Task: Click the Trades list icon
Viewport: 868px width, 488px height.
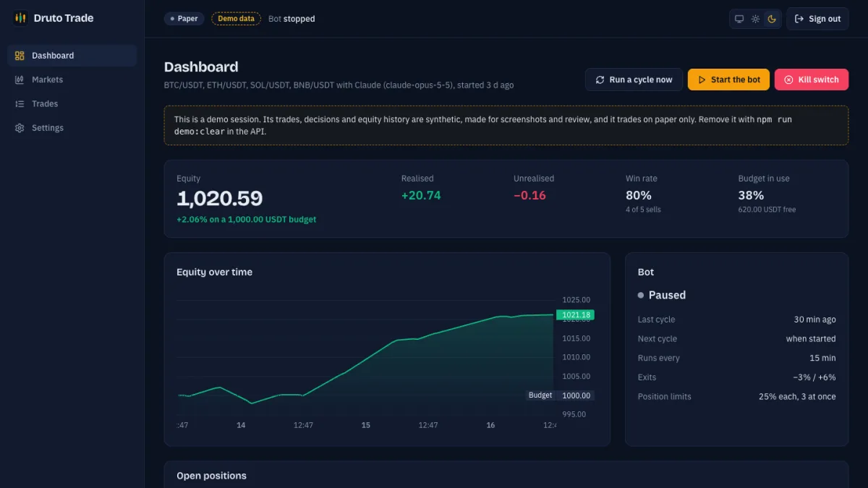Action: click(20, 103)
